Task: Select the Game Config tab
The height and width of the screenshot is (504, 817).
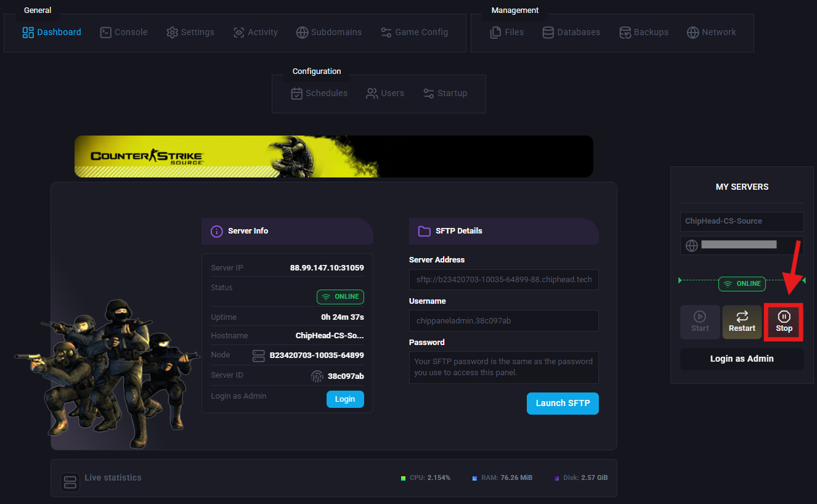Action: (x=414, y=32)
